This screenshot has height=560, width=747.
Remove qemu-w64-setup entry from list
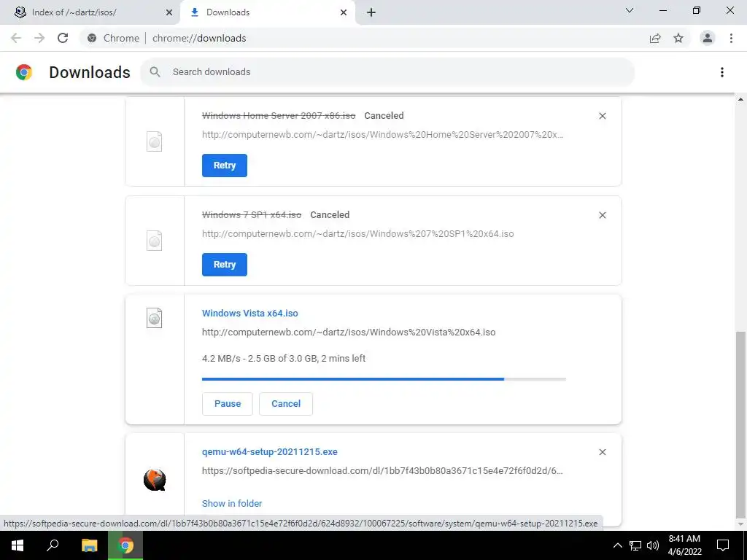[x=602, y=452]
